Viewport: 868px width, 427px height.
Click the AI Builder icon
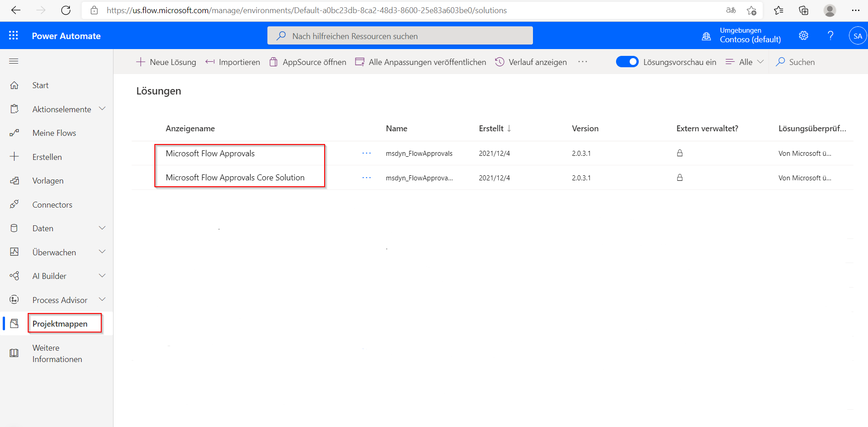click(x=14, y=276)
